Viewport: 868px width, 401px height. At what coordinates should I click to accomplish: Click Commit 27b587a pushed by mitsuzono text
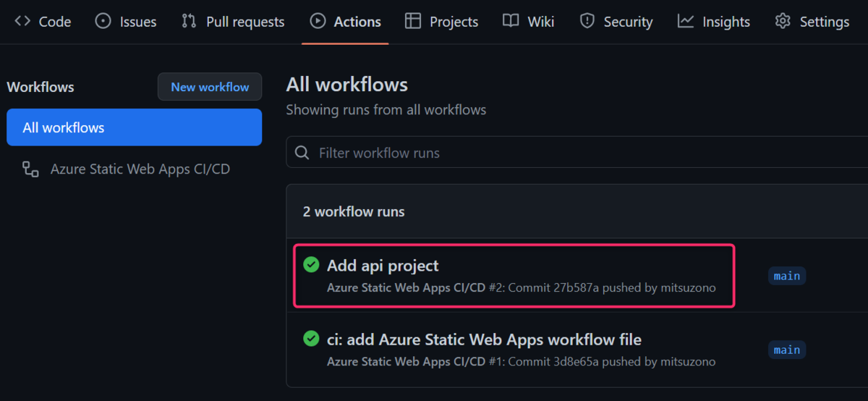coord(612,287)
